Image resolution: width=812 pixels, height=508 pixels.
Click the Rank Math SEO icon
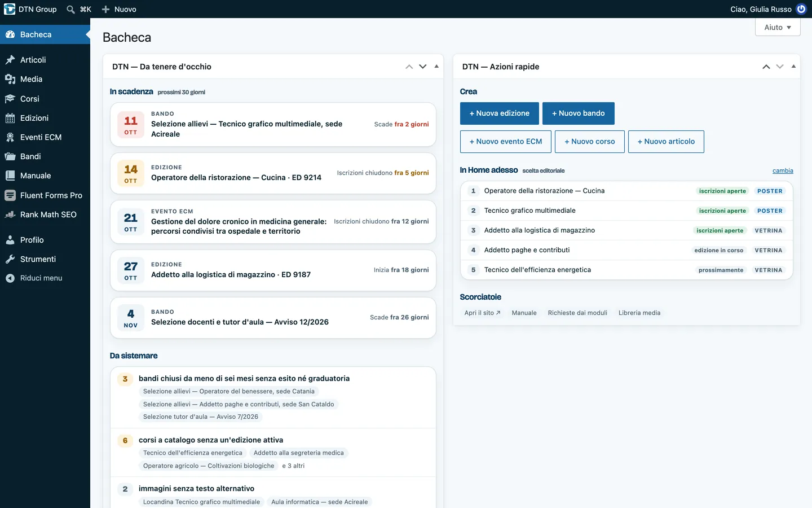click(x=10, y=214)
